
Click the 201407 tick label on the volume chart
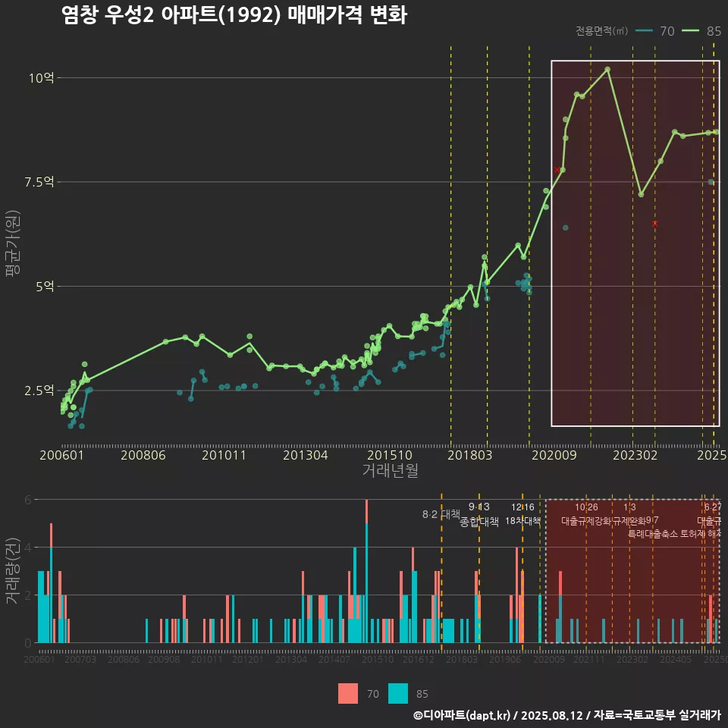pyautogui.click(x=334, y=659)
